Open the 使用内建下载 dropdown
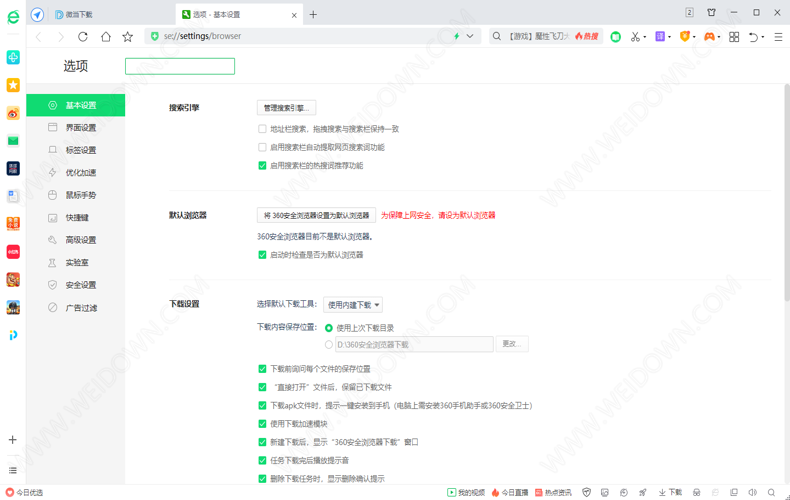Image resolution: width=790 pixels, height=500 pixels. click(x=353, y=305)
